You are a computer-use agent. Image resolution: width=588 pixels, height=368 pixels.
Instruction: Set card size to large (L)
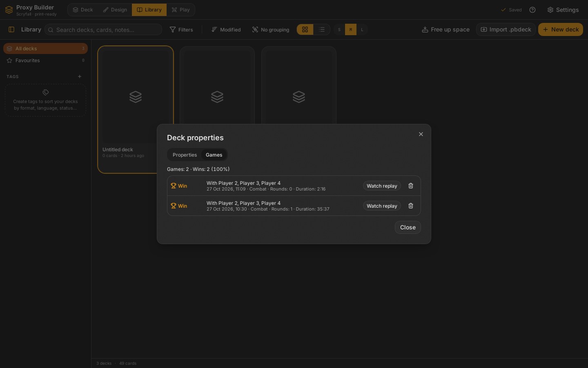[362, 29]
